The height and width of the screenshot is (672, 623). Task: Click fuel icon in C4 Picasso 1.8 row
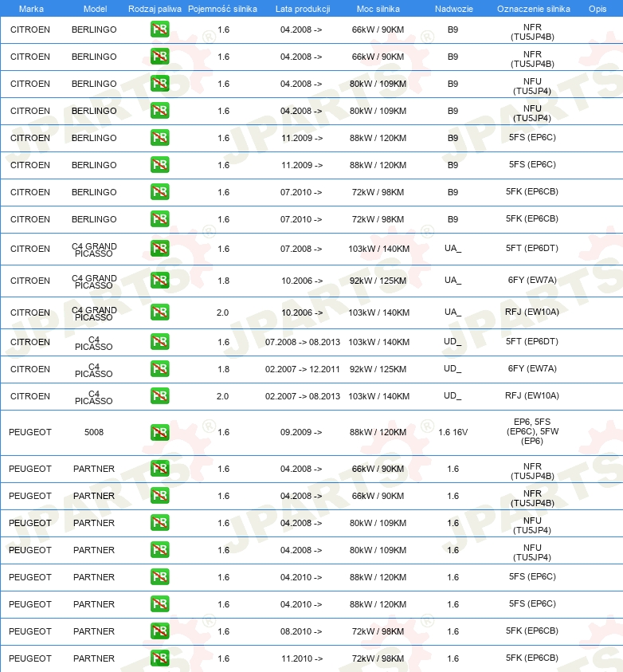[x=159, y=368]
